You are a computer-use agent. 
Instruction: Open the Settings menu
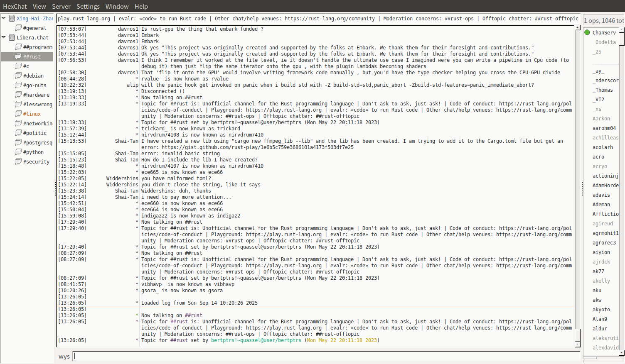click(88, 6)
